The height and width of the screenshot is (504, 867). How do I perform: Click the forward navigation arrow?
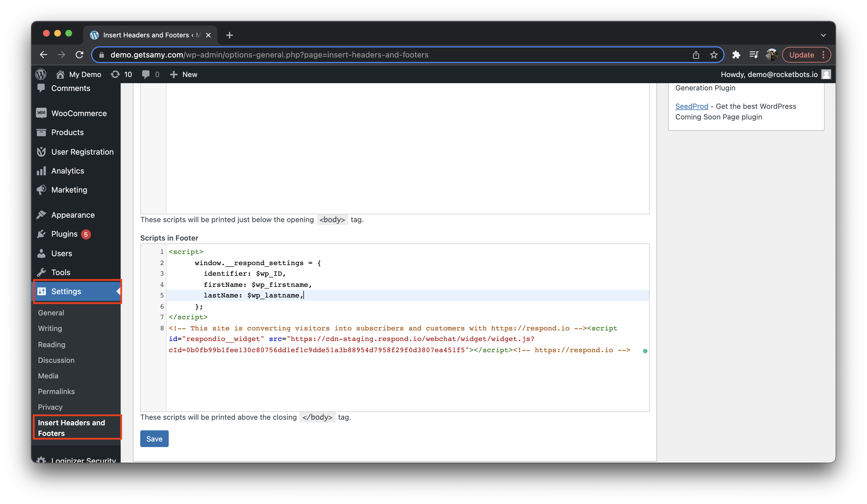point(61,55)
